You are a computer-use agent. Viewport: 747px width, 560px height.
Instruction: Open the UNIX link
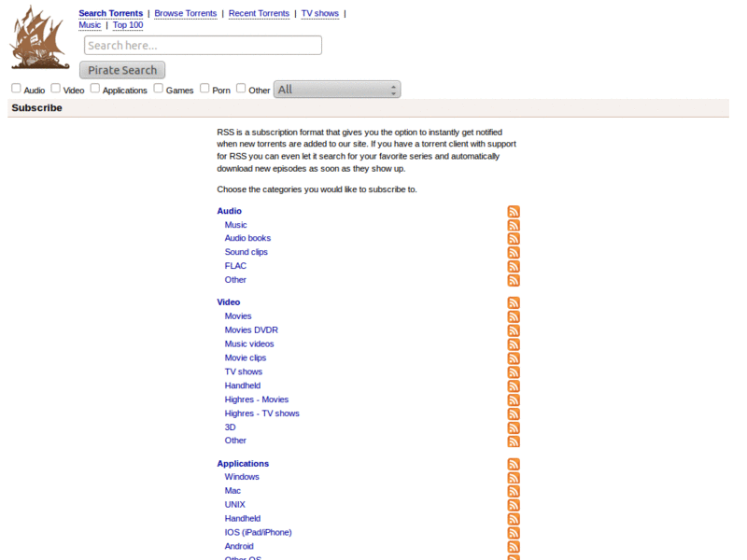coord(235,504)
